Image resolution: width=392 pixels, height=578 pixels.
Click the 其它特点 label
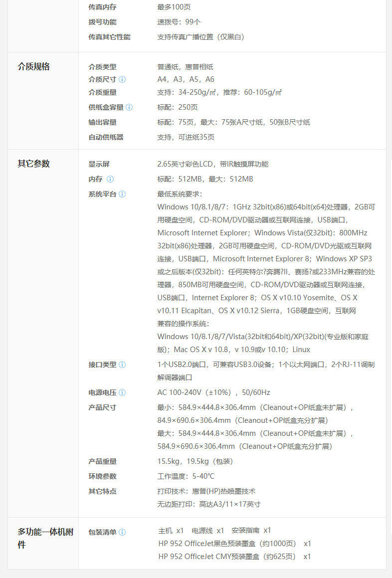[103, 491]
